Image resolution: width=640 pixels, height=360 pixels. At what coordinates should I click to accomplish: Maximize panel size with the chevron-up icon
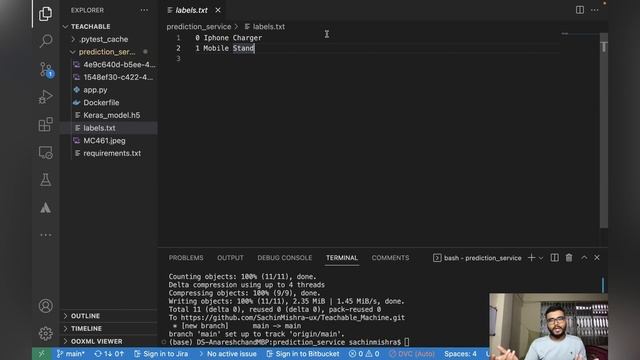[584, 258]
